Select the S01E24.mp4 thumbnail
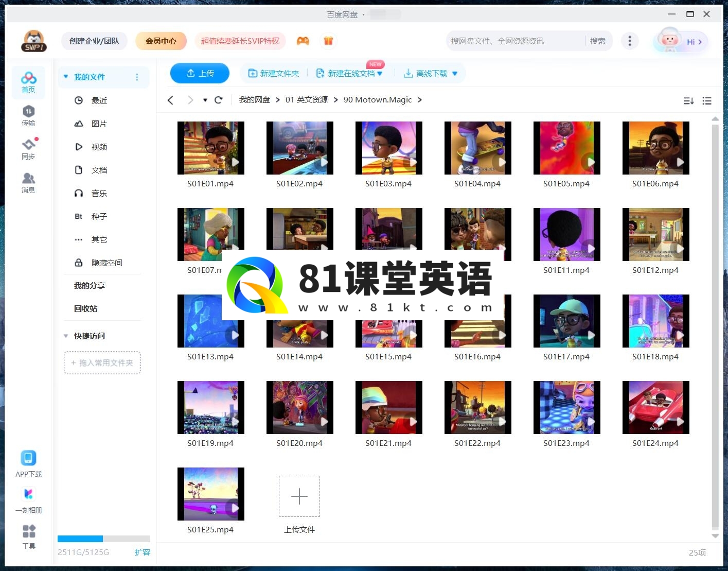This screenshot has width=728, height=571. click(x=656, y=407)
